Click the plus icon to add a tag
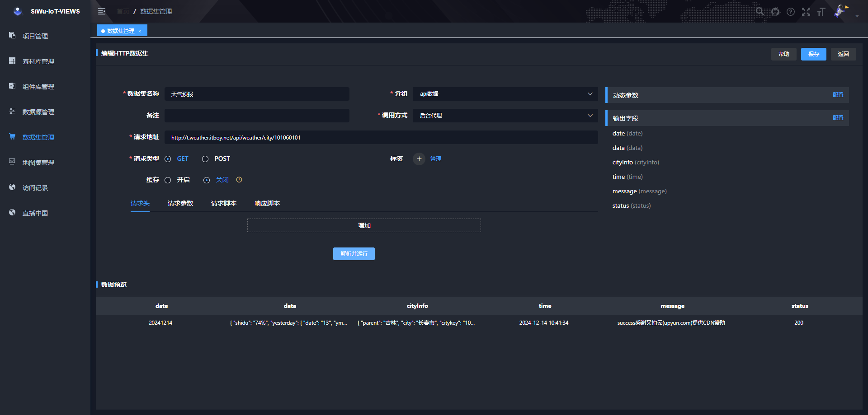 click(419, 159)
